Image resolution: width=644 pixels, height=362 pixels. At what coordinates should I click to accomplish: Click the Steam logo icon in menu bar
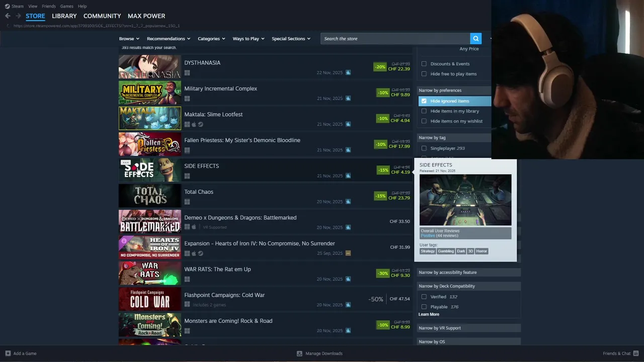7,6
